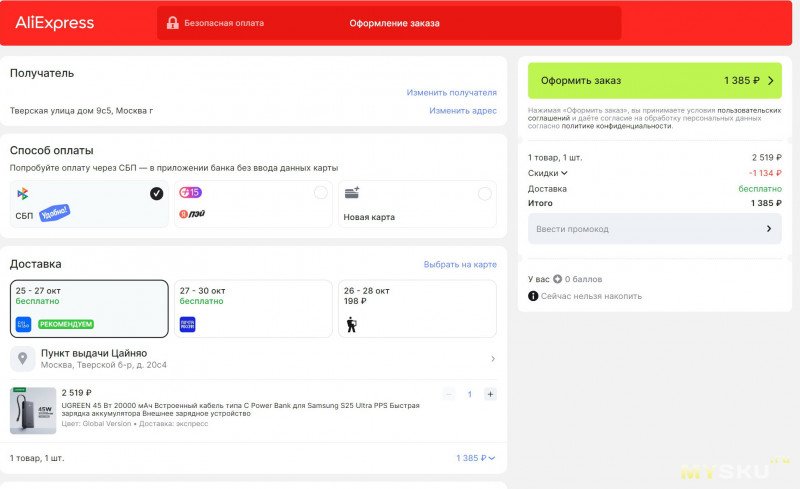Expand the 1 385 ₽ order total breakdown

pos(476,458)
